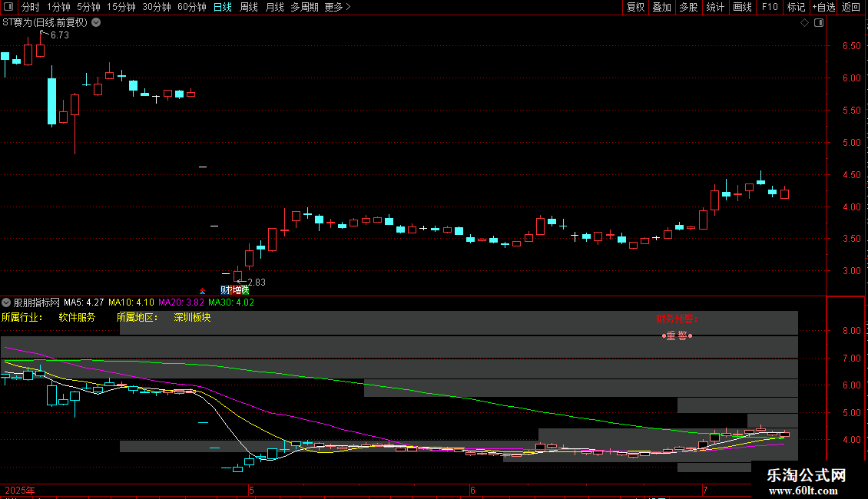The height and width of the screenshot is (499, 868).
Task: Click the 标记 mark button
Action: pos(796,7)
